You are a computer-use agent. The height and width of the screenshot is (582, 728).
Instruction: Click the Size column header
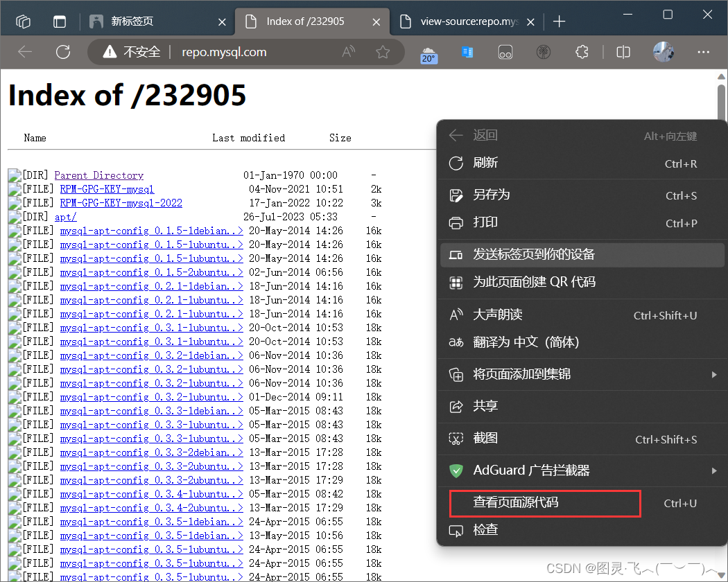click(340, 138)
